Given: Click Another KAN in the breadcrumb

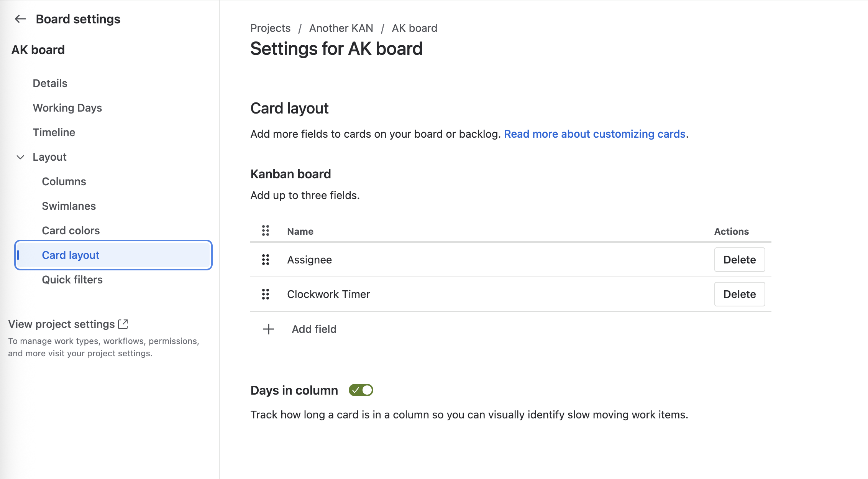Looking at the screenshot, I should (x=341, y=28).
